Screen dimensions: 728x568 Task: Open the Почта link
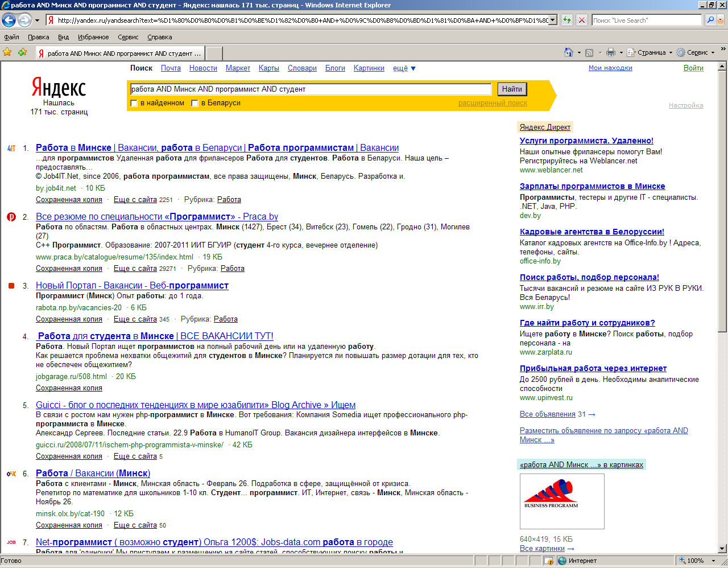[171, 68]
